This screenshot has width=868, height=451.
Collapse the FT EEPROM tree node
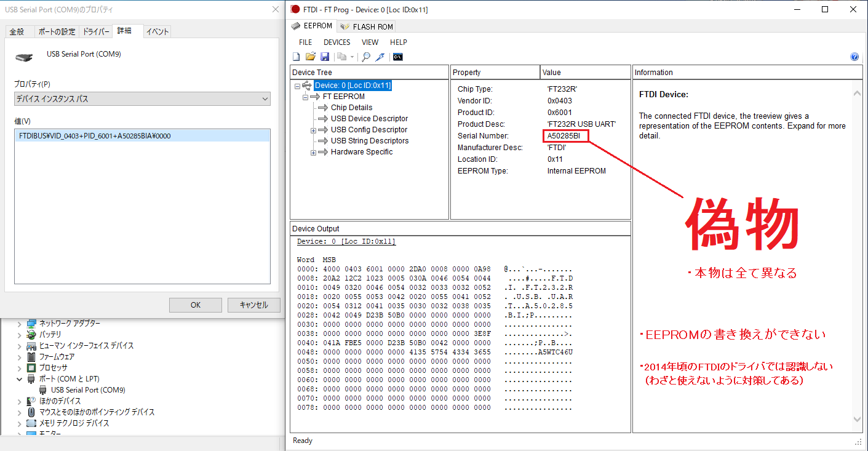[305, 97]
